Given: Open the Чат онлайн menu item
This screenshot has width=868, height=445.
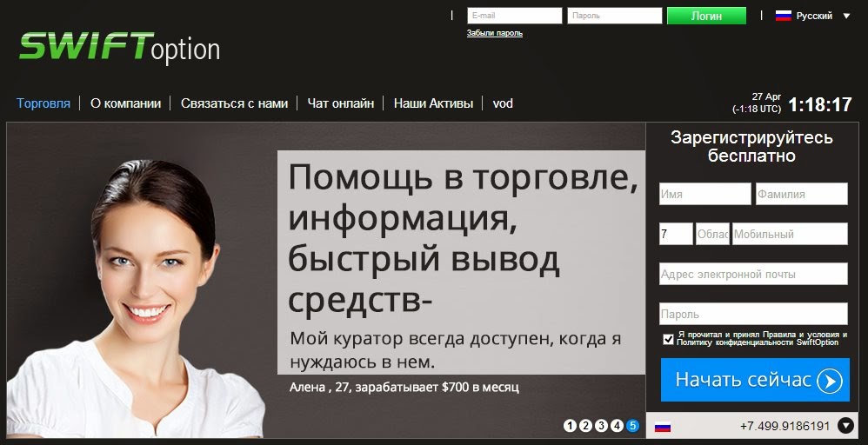Looking at the screenshot, I should 340,103.
